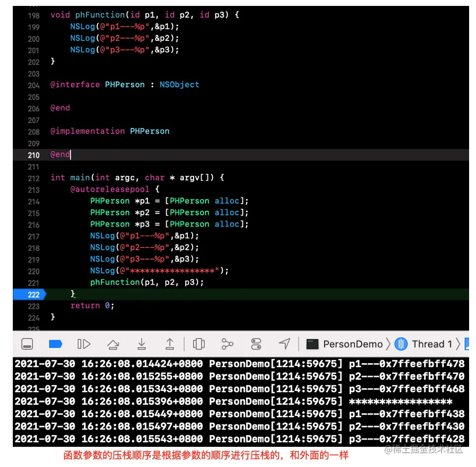Click 'alloc' on line 214
The width and height of the screenshot is (476, 467).
(227, 201)
